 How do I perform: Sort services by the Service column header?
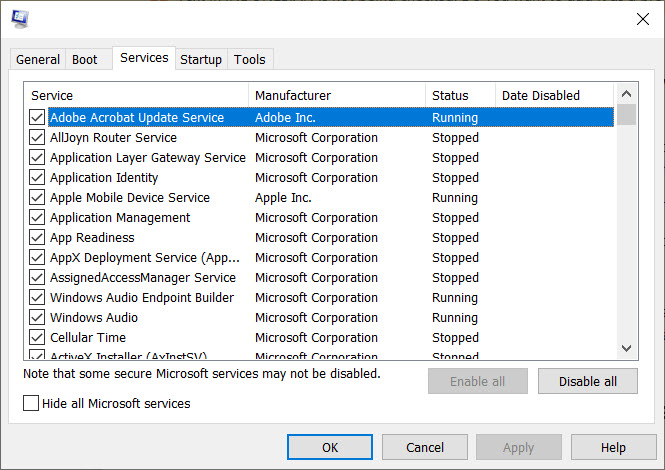pos(137,95)
